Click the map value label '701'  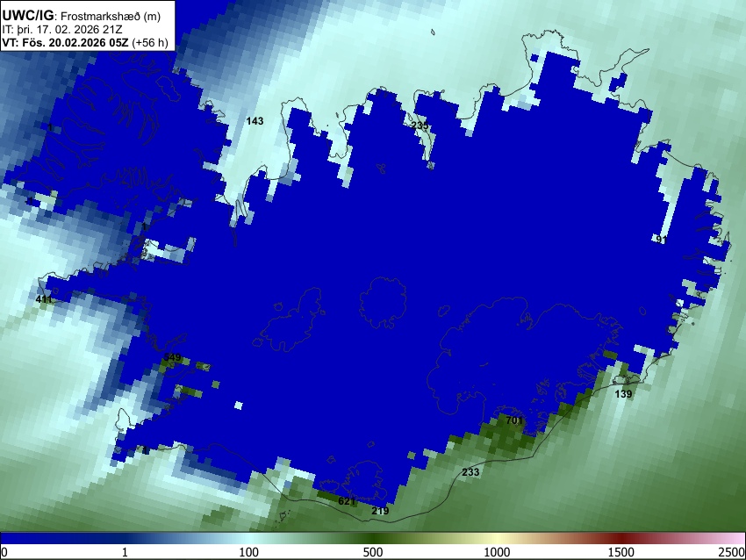(514, 420)
